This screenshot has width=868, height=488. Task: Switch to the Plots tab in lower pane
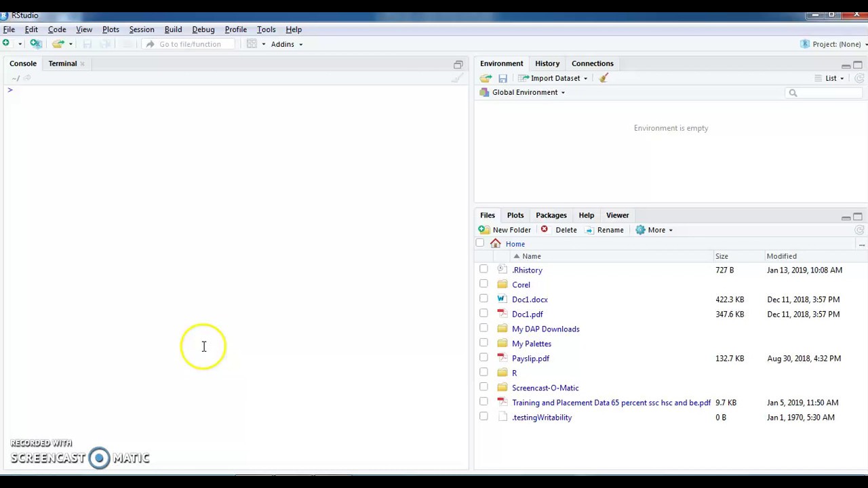pos(515,215)
